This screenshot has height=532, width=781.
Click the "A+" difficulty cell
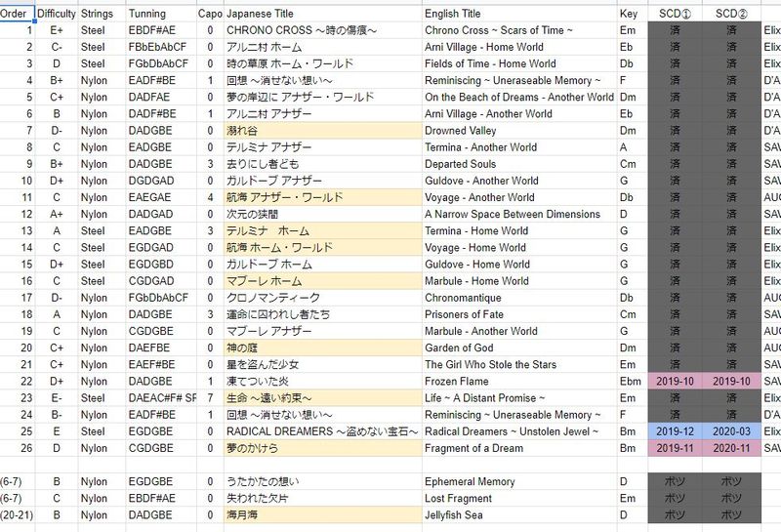56,214
